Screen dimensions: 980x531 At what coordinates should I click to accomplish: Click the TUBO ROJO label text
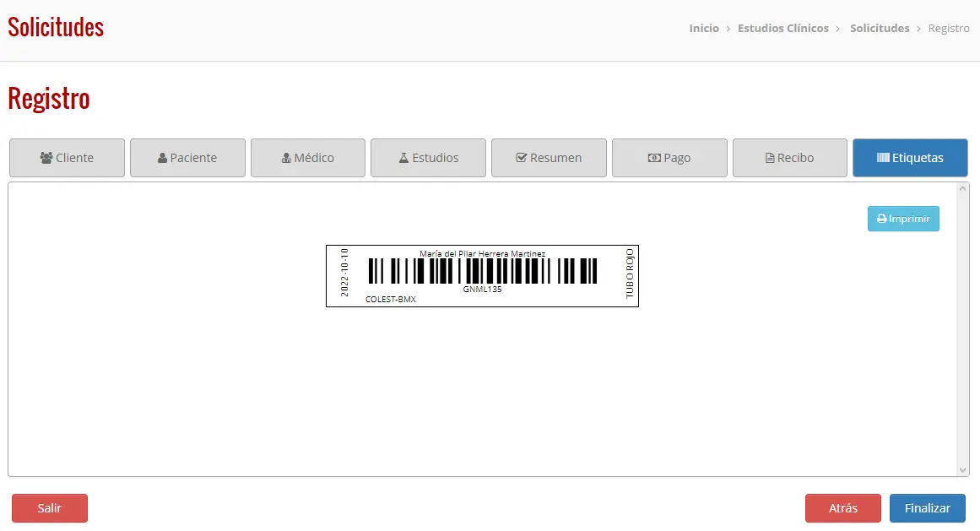[630, 274]
